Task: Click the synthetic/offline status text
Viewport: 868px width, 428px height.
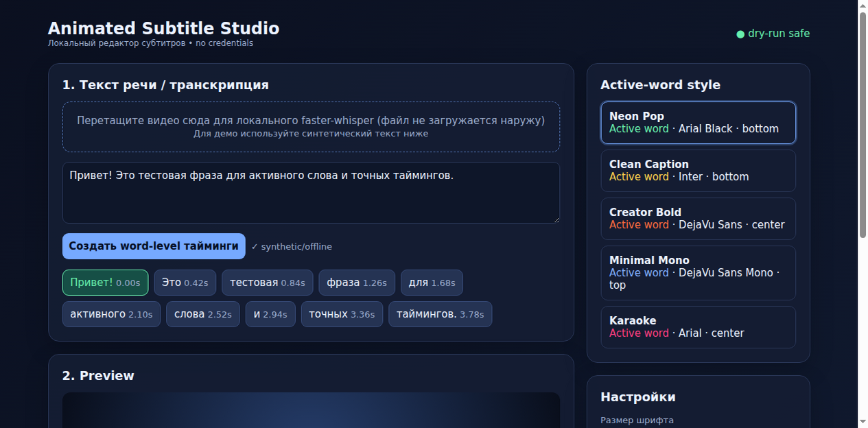Action: pyautogui.click(x=292, y=247)
